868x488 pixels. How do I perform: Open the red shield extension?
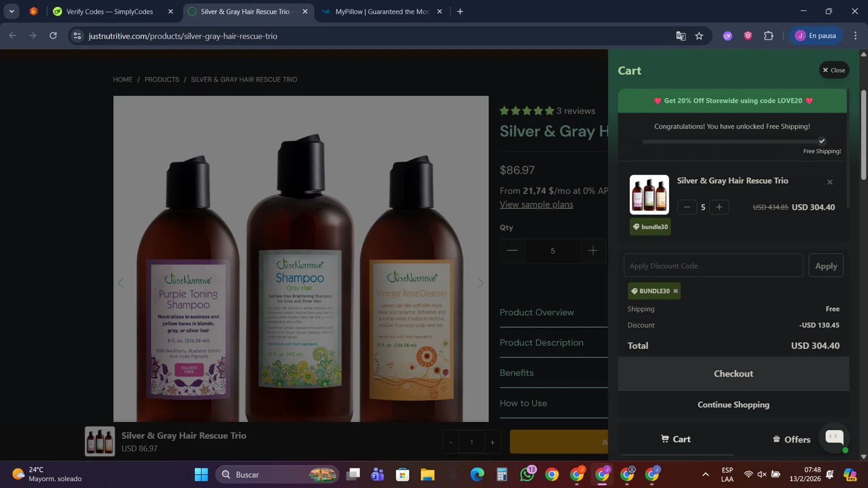tap(748, 36)
